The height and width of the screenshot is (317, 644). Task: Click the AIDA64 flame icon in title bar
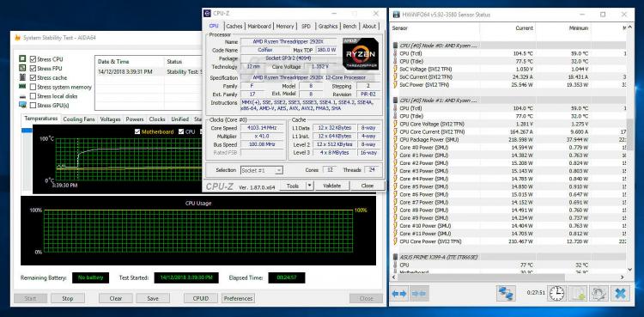(x=17, y=38)
